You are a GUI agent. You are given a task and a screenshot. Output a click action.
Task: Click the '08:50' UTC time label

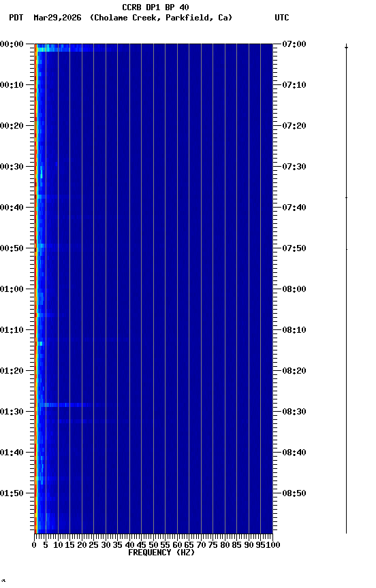click(x=294, y=494)
